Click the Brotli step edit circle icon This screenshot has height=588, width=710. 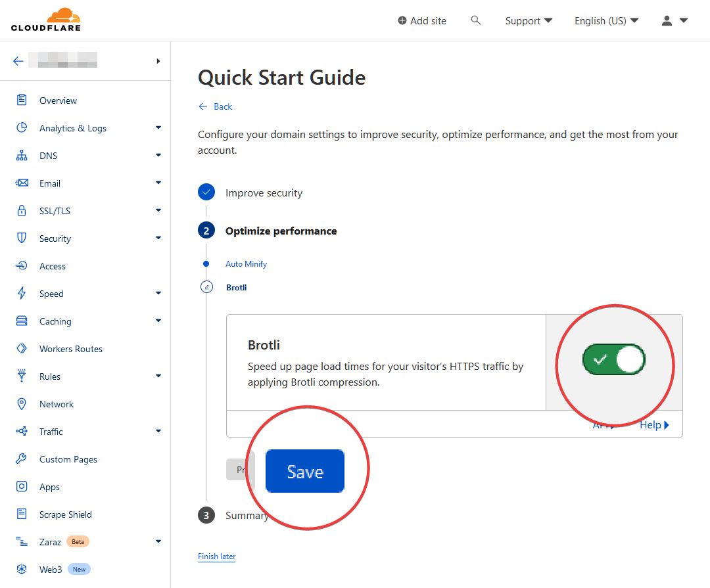point(206,287)
